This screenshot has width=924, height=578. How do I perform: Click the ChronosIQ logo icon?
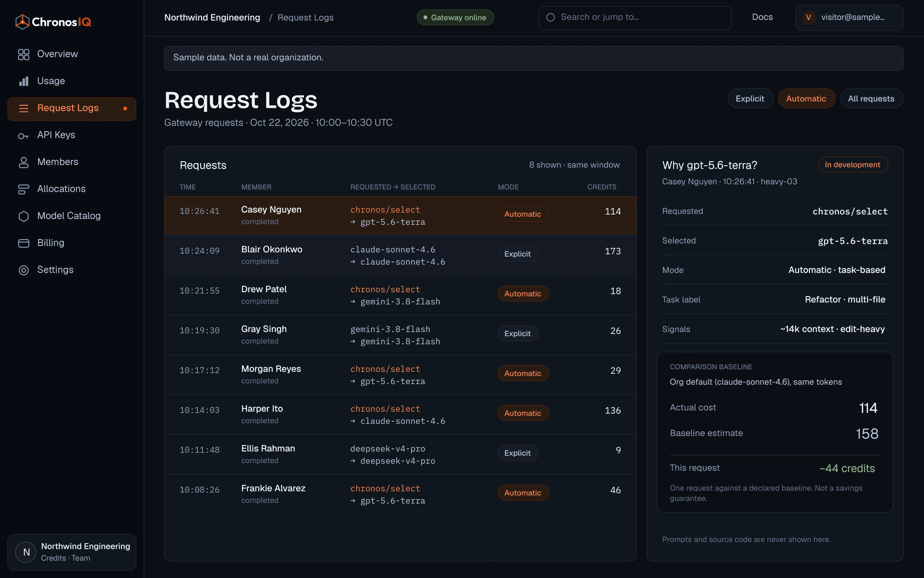[22, 22]
